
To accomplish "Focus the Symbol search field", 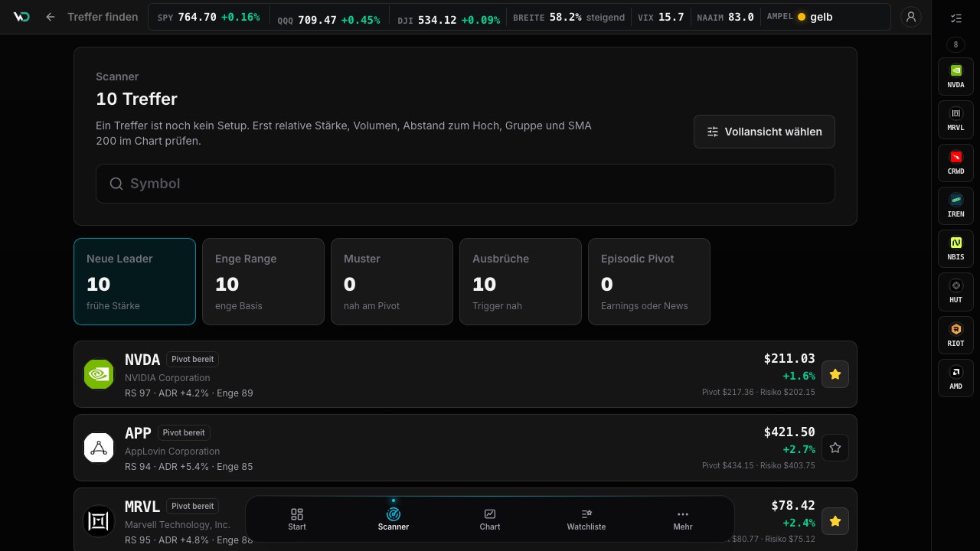I will pos(465,184).
